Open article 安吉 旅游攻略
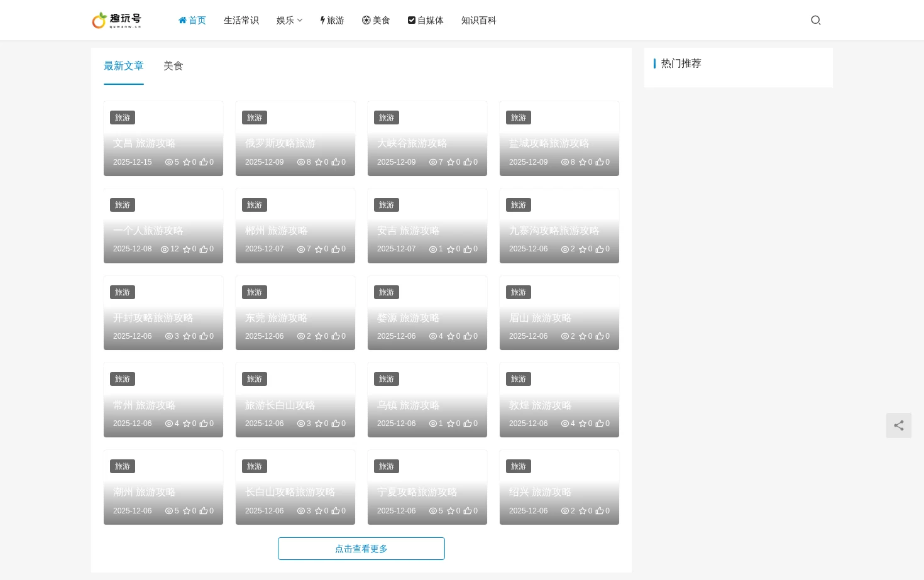The width and height of the screenshot is (924, 580). [x=408, y=231]
